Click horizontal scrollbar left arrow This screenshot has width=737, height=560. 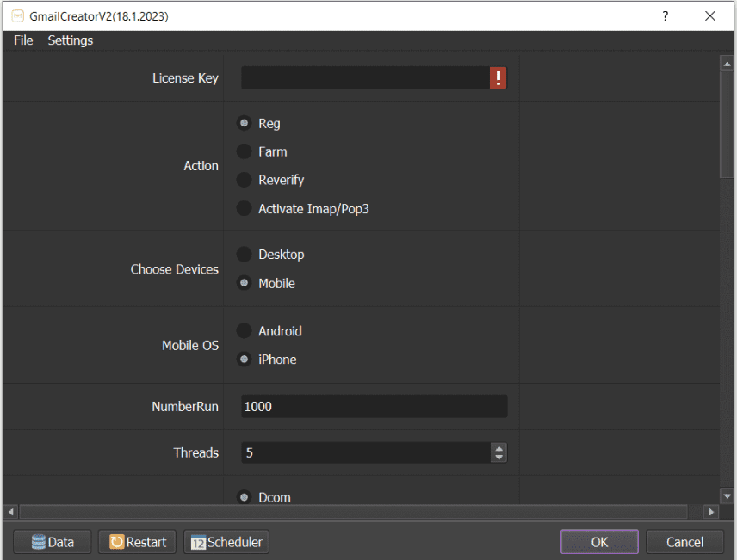11,512
